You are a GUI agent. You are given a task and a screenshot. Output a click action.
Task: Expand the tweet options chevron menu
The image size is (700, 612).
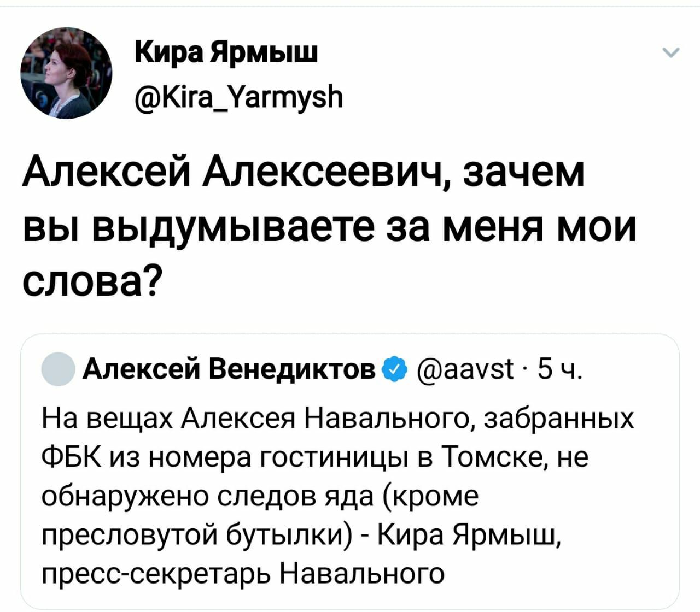pyautogui.click(x=670, y=53)
